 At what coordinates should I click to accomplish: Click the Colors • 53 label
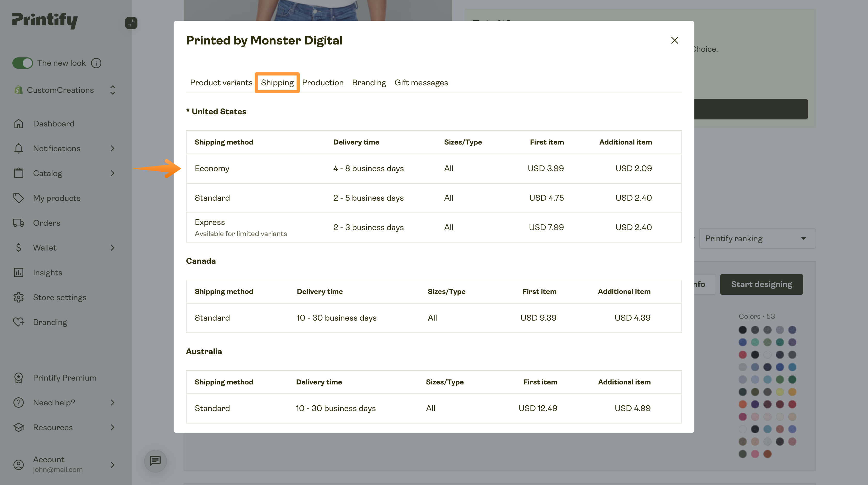[756, 316]
